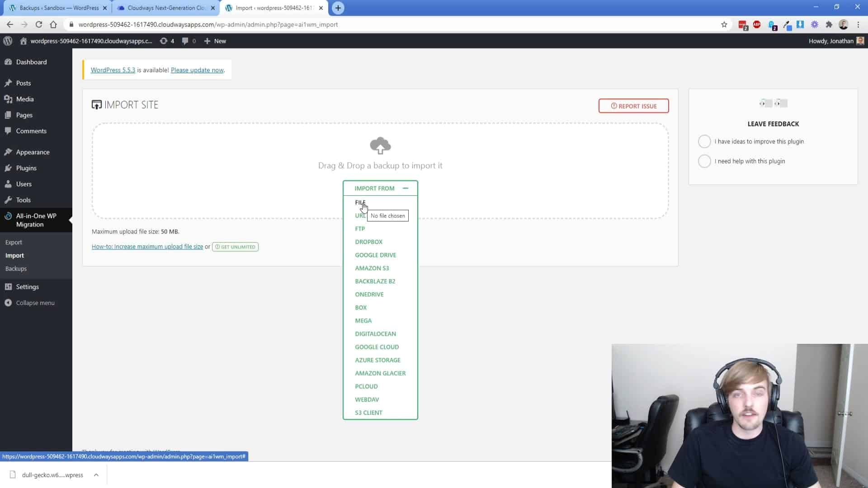
Task: Click the Collapse menu arrow icon
Action: pyautogui.click(x=8, y=303)
